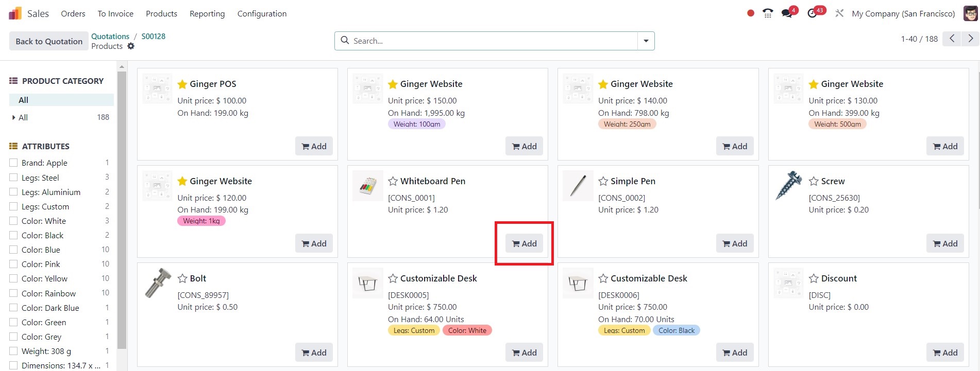The width and height of the screenshot is (980, 371).
Task: Star the Screw product as favorite
Action: click(814, 181)
